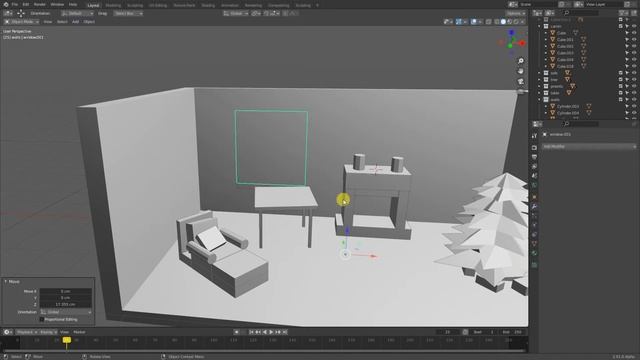Open the World properties tab
Image resolution: width=640 pixels, height=360 pixels.
coord(534,185)
